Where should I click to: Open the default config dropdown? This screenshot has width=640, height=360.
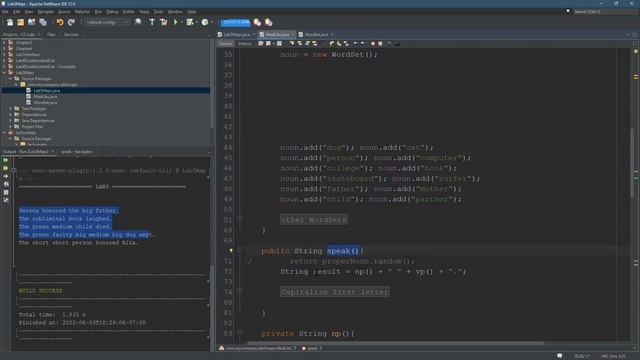click(x=107, y=22)
